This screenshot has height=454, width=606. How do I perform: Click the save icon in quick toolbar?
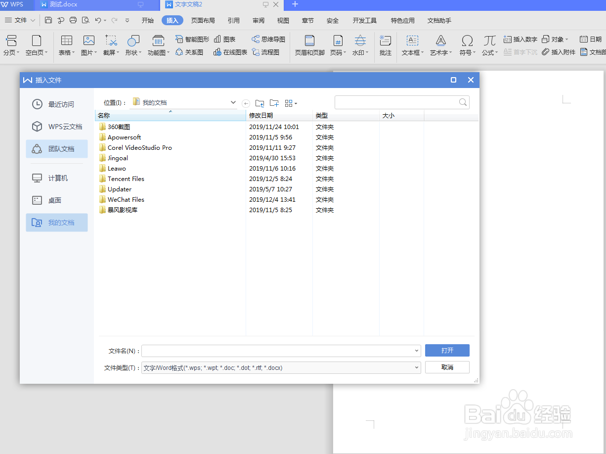48,20
